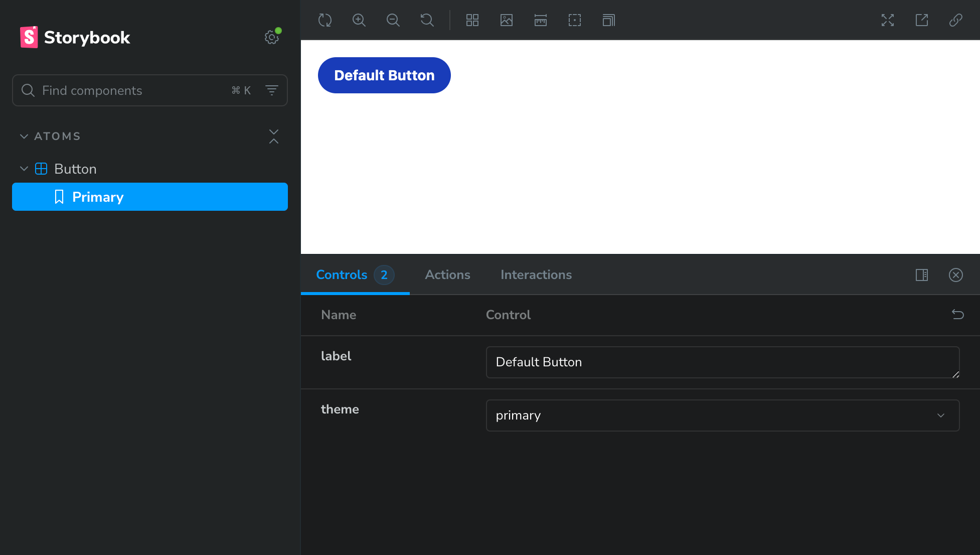Toggle the canvas grid overlay

(472, 20)
